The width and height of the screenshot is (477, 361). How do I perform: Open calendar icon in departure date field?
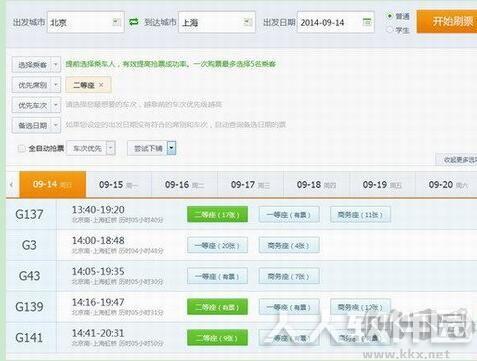point(367,22)
